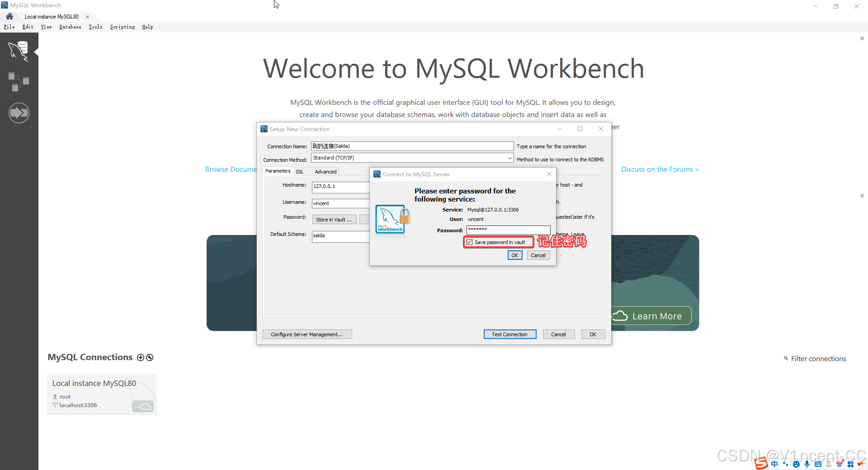The width and height of the screenshot is (868, 470).
Task: Toggle the Chinese/English input mode icon
Action: coord(774,464)
